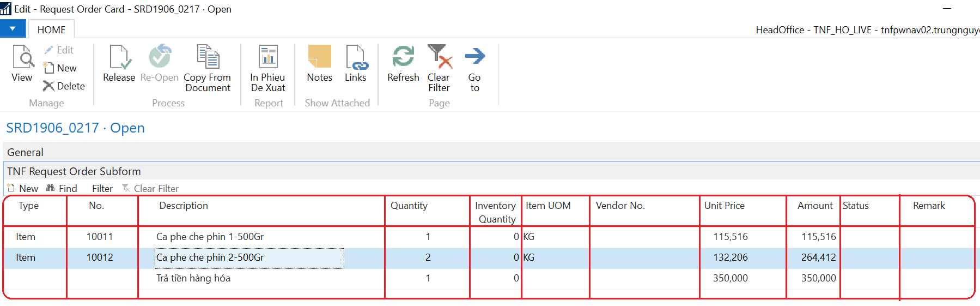Switch to the HOME ribbon tab
Viewport: 980px width, 306px height.
click(51, 29)
